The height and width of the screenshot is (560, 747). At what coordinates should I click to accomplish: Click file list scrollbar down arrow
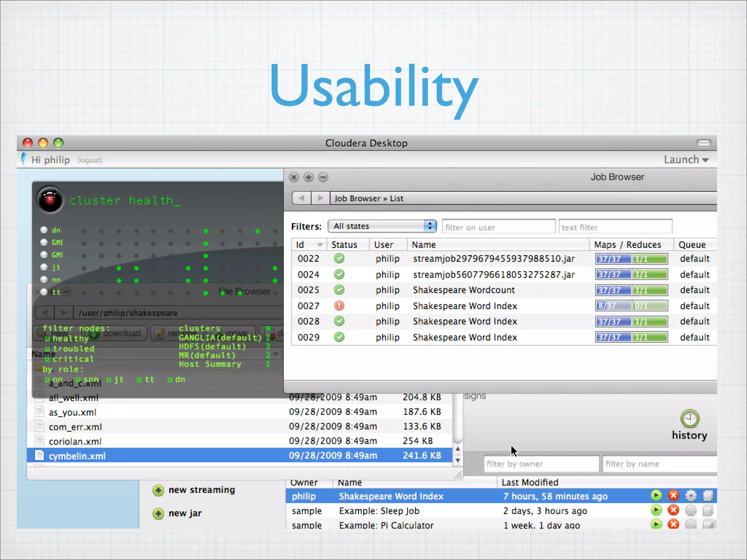(x=458, y=460)
